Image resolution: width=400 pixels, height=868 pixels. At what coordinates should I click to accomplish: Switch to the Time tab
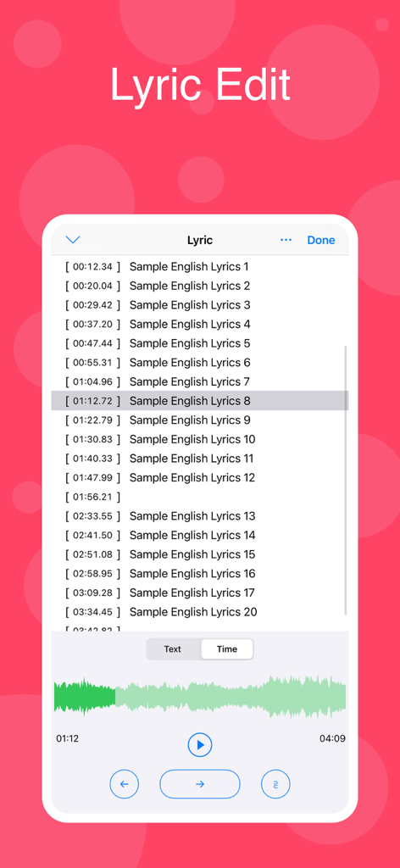pos(227,648)
